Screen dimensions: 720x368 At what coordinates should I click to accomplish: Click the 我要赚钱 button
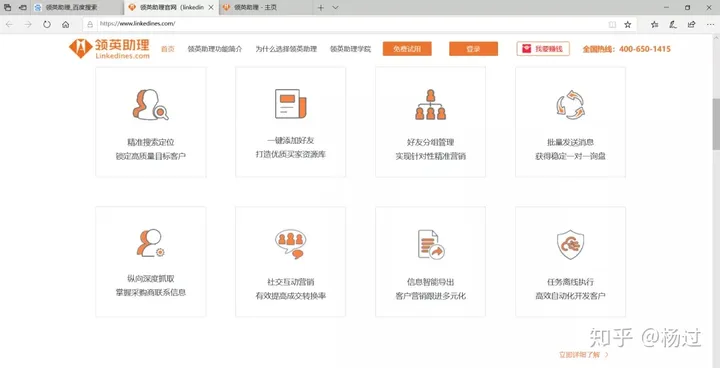click(x=543, y=49)
